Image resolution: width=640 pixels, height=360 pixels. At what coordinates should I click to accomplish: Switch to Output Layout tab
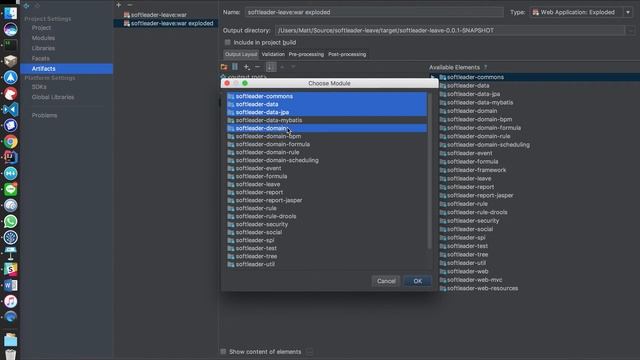241,54
